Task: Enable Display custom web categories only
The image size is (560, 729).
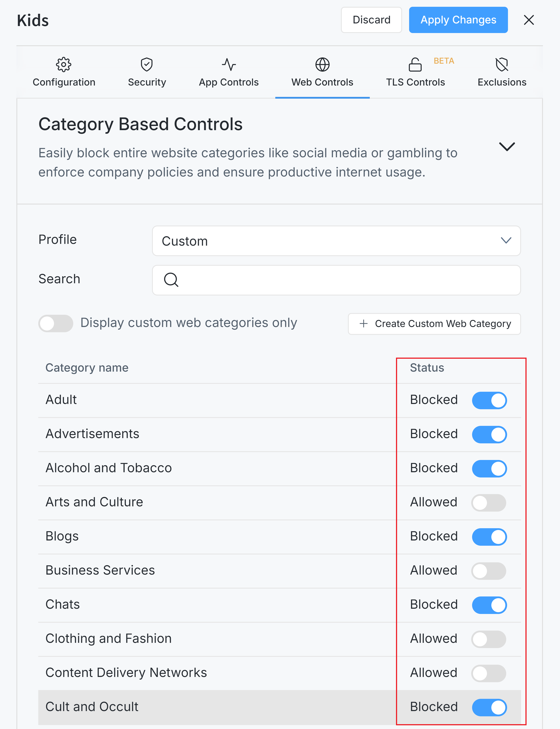Action: pyautogui.click(x=56, y=323)
